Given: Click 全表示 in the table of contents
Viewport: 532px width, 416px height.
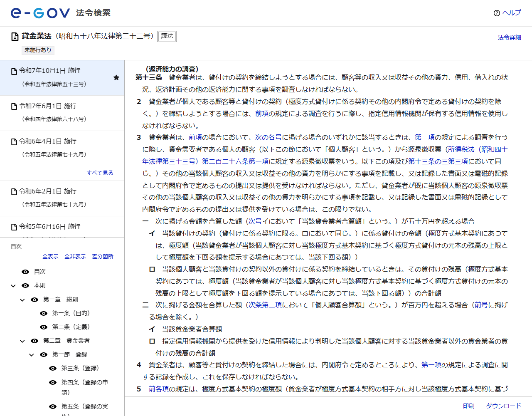Looking at the screenshot, I should pyautogui.click(x=50, y=257).
